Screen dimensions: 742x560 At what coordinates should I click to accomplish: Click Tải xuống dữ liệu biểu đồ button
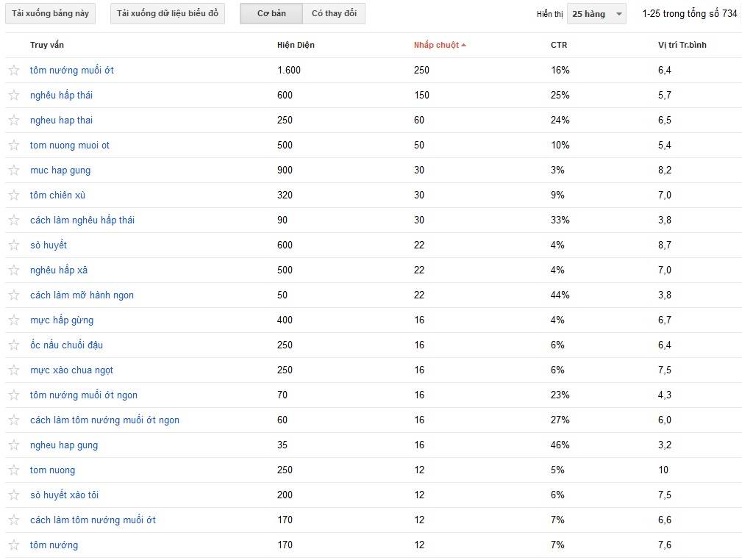coord(168,14)
